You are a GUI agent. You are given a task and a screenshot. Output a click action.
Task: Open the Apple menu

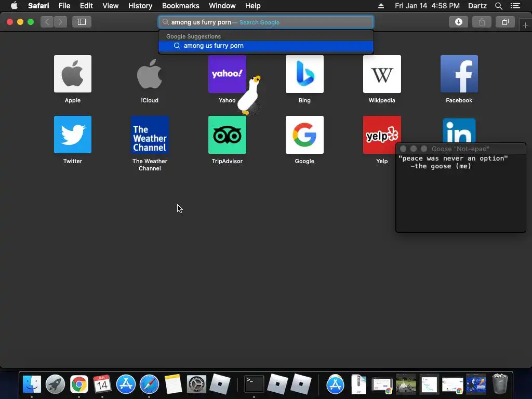[14, 6]
